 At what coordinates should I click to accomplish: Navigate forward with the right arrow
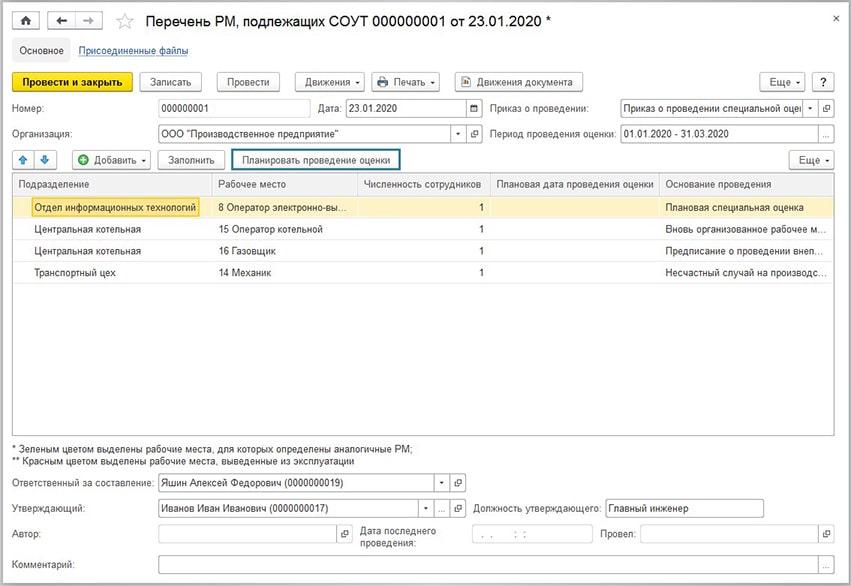pyautogui.click(x=88, y=21)
